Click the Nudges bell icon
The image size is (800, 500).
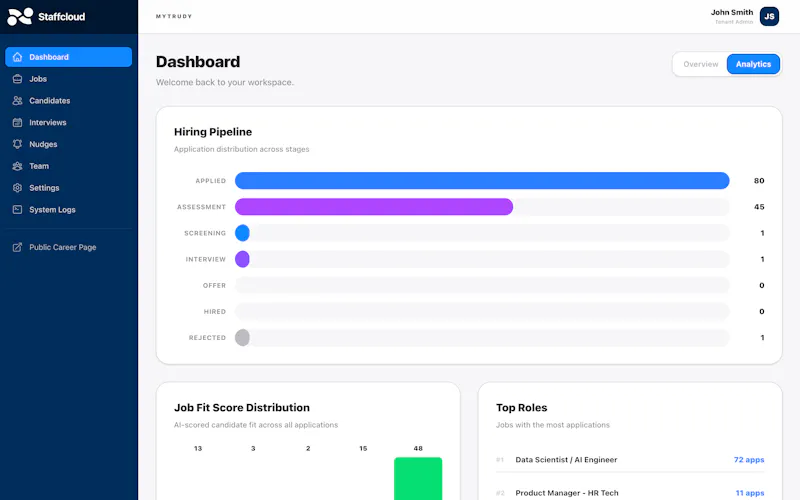coord(17,144)
